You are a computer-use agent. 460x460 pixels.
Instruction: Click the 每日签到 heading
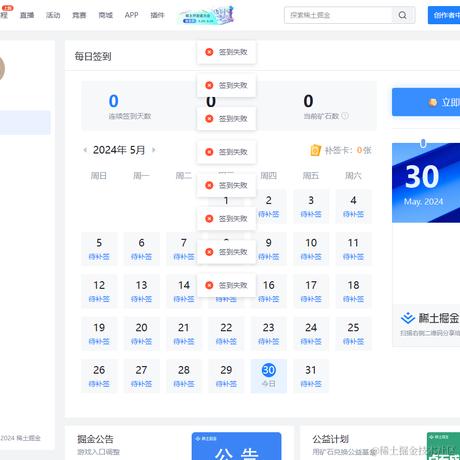(x=93, y=56)
